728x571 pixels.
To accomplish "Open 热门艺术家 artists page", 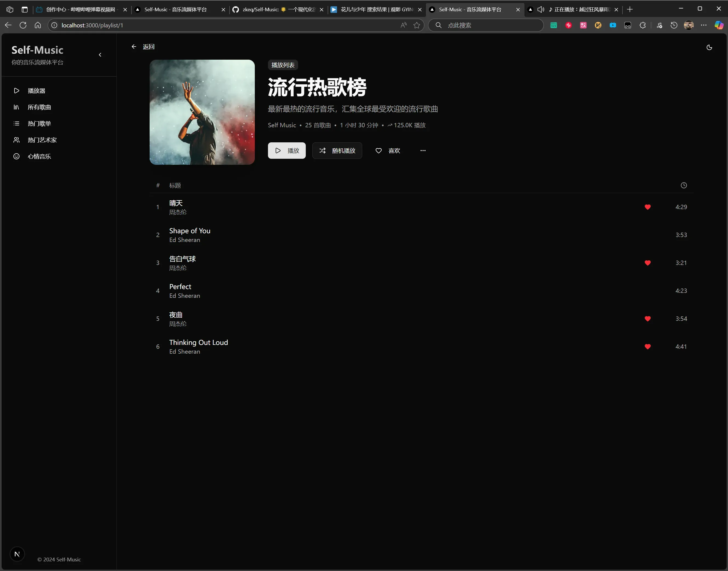I will (x=42, y=140).
